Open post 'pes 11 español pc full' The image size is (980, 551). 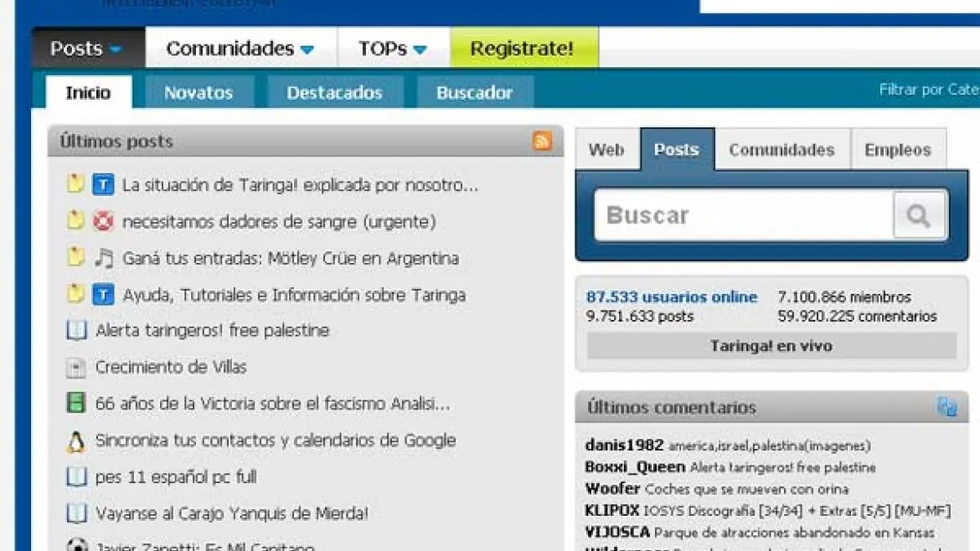[176, 477]
